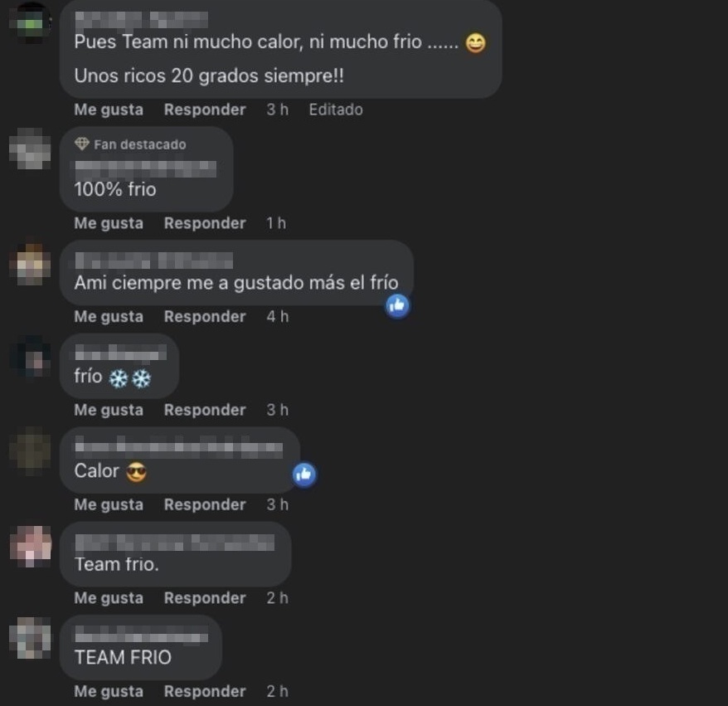View edit history via 'Editado' link

pos(336,110)
